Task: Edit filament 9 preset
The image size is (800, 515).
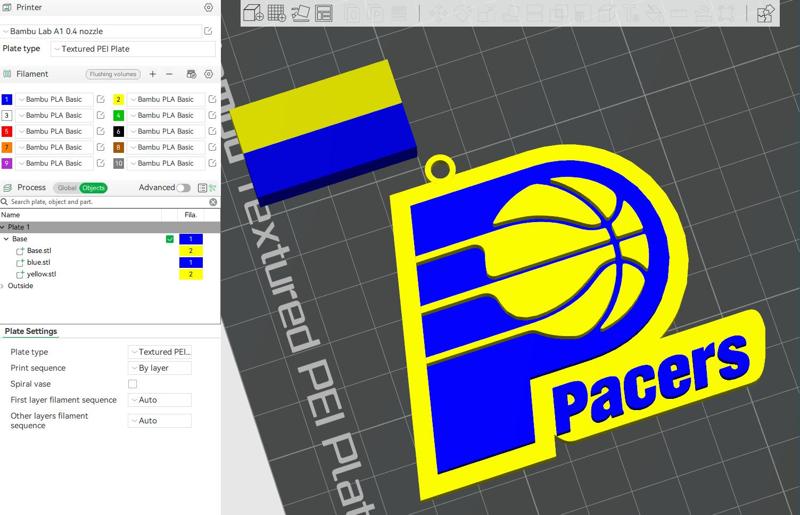Action: (x=101, y=163)
